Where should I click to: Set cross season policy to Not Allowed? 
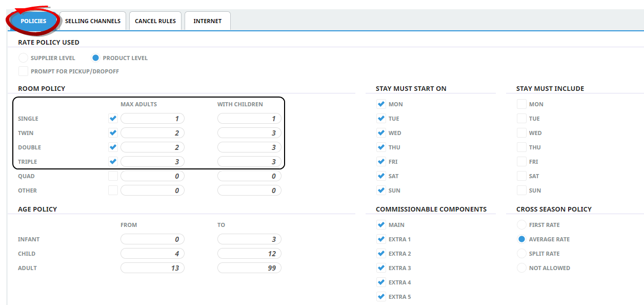pyautogui.click(x=521, y=268)
